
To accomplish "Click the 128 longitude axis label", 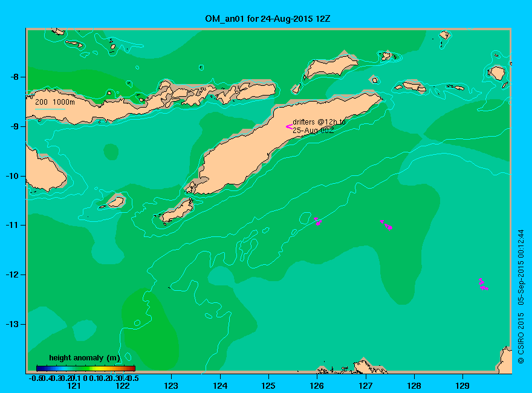I will click(x=414, y=386).
